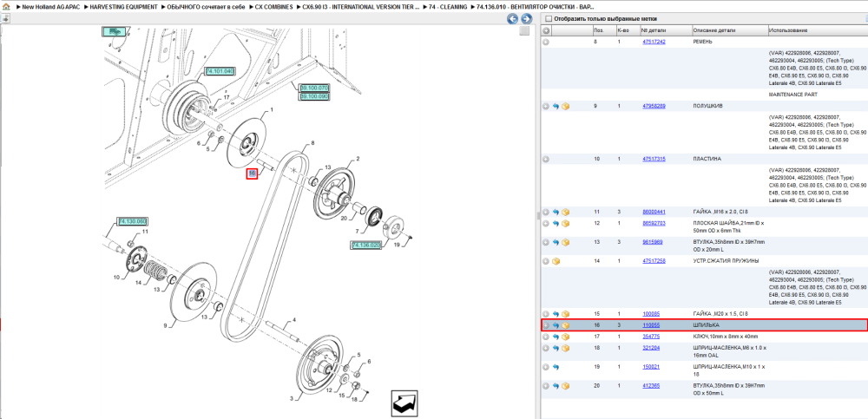
Task: Click the yellow box icon on row 11
Action: click(x=565, y=212)
